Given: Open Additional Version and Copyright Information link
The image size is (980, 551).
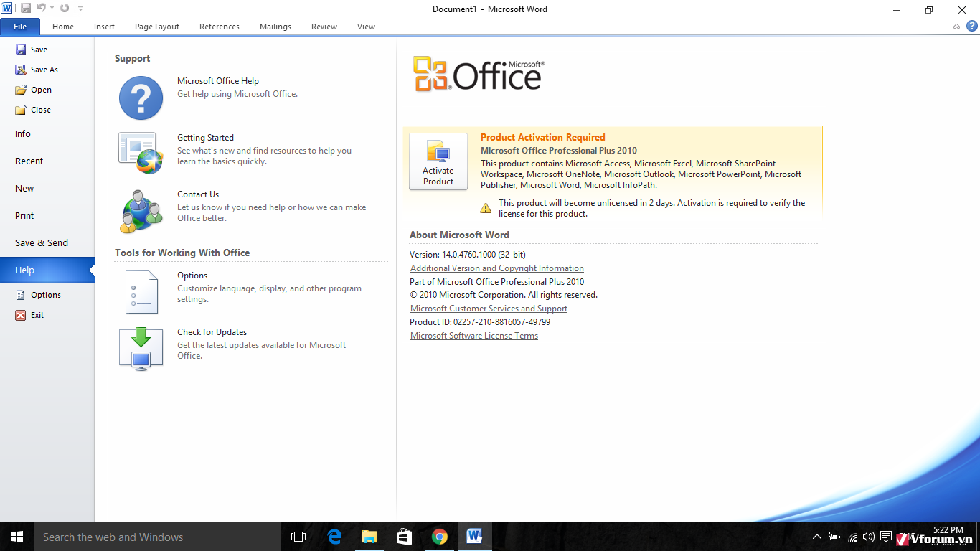Looking at the screenshot, I should (x=497, y=268).
